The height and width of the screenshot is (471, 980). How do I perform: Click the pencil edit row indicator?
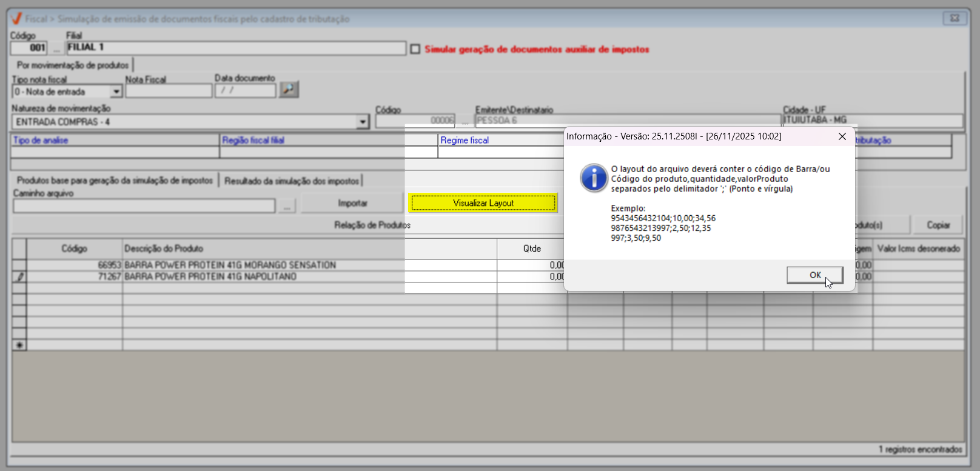point(19,276)
